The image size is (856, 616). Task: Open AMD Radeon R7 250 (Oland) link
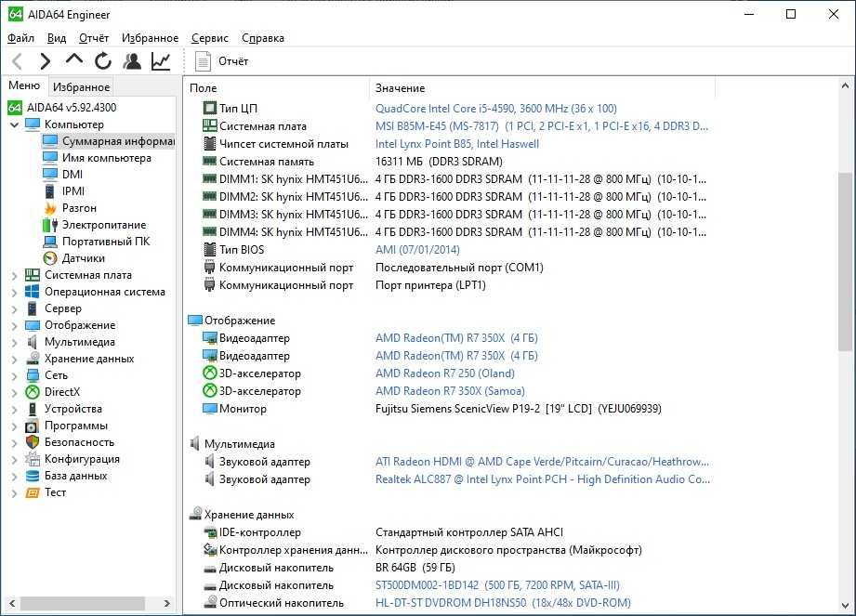445,374
